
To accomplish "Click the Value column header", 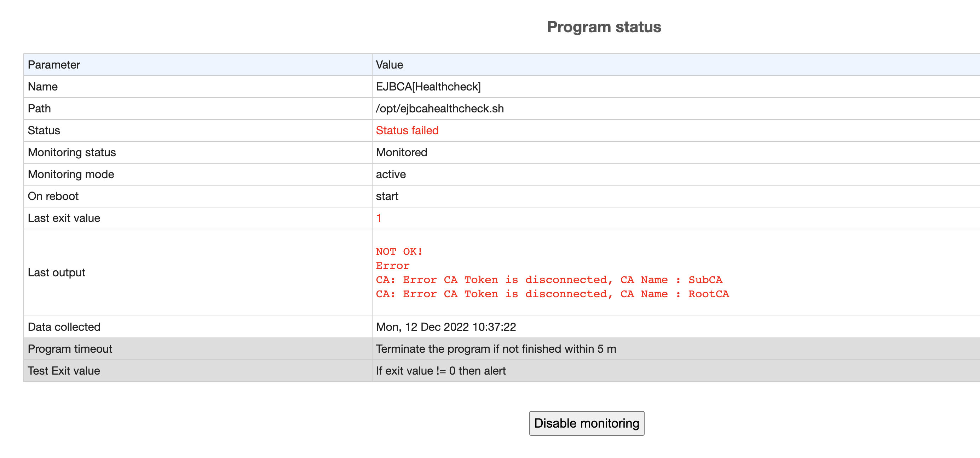I will click(389, 65).
